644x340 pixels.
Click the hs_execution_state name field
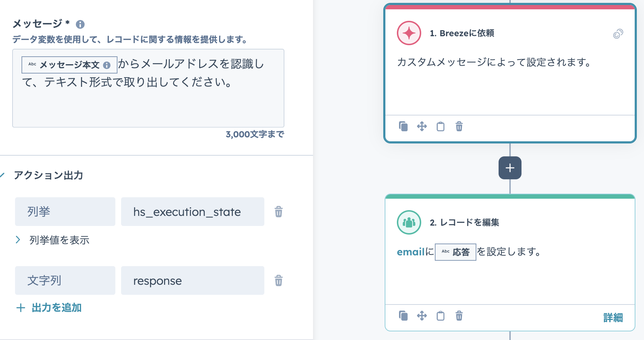(x=193, y=212)
